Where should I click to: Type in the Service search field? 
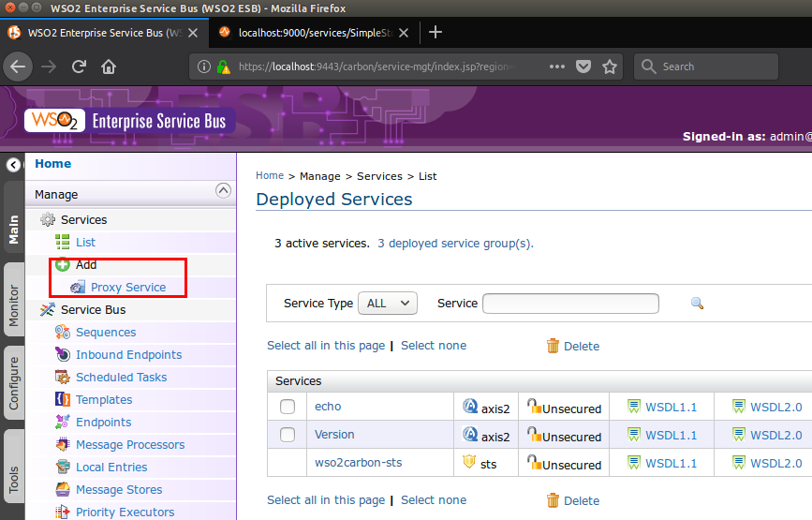click(x=569, y=303)
